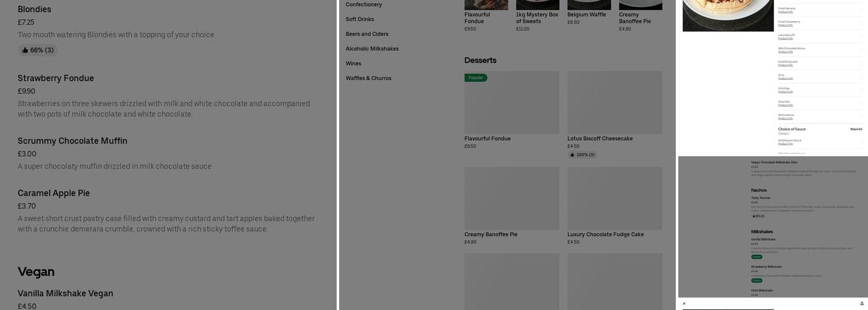Open the Alcoholic Milkshakes category

372,49
